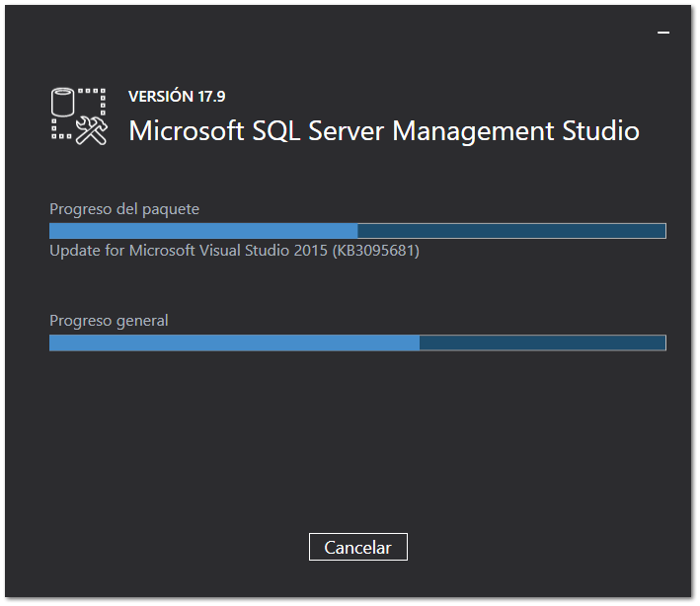Click the filled part of package progress bar

[x=202, y=231]
